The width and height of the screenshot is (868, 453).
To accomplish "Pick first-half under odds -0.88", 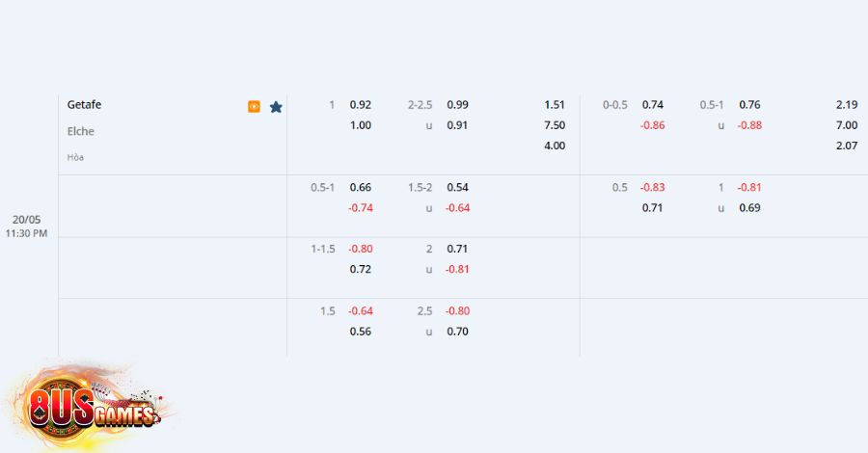I will click(x=749, y=125).
